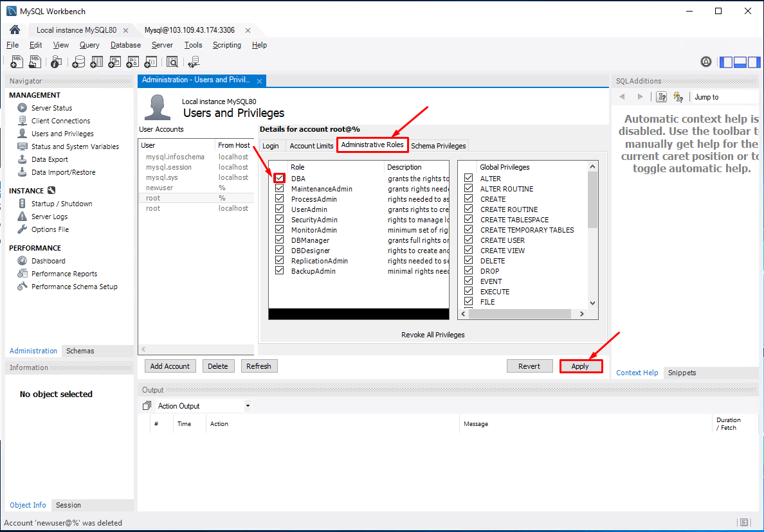Click the open SQL script file icon

pyautogui.click(x=35, y=62)
